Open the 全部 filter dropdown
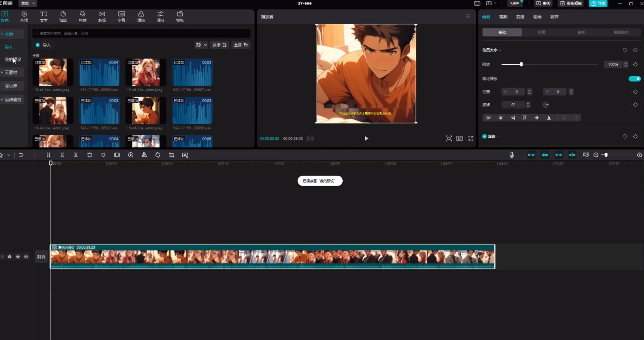The image size is (644, 340). [x=241, y=45]
